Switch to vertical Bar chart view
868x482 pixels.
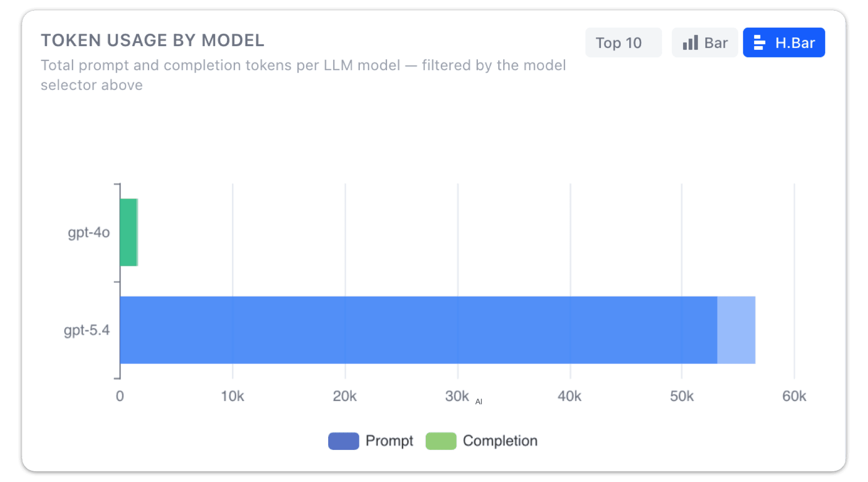point(704,43)
